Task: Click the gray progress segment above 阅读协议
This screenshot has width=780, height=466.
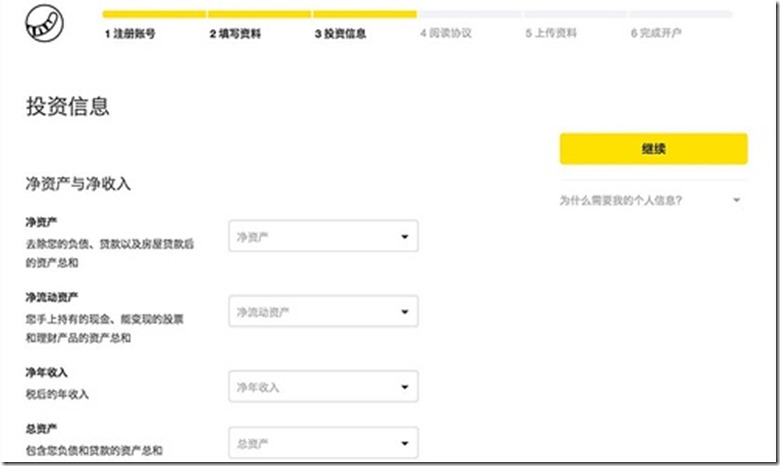Action: click(x=470, y=15)
